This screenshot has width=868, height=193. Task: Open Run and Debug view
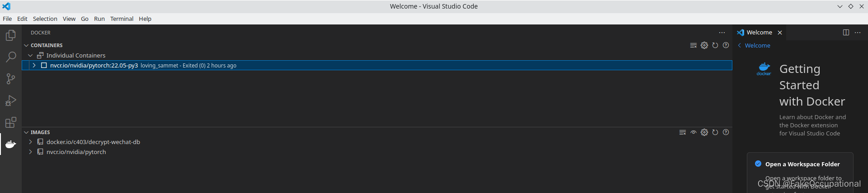click(11, 101)
